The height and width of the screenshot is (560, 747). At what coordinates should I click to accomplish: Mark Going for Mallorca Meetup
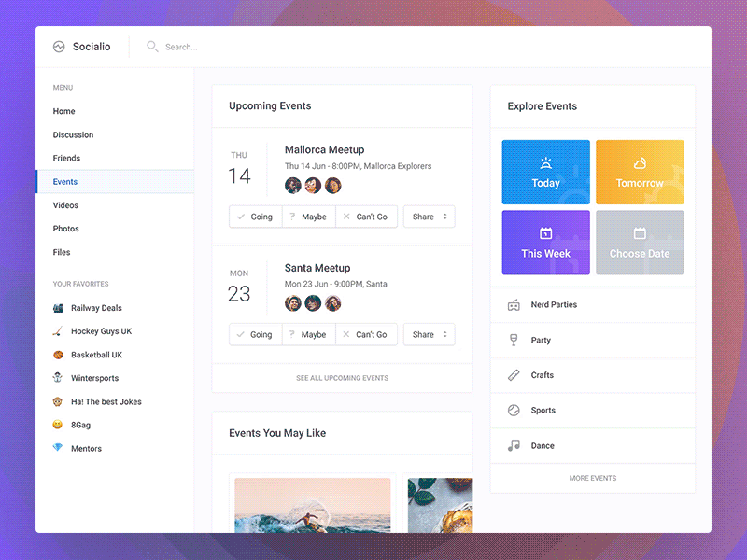pos(256,217)
